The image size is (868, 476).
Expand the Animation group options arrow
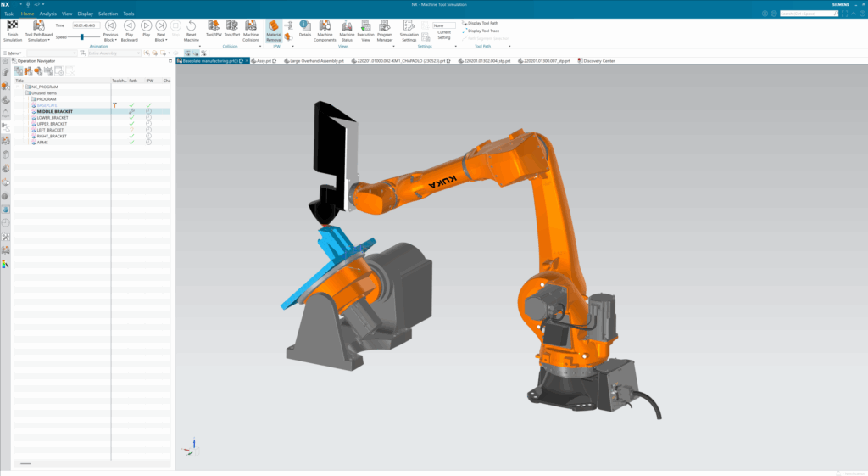[200, 47]
